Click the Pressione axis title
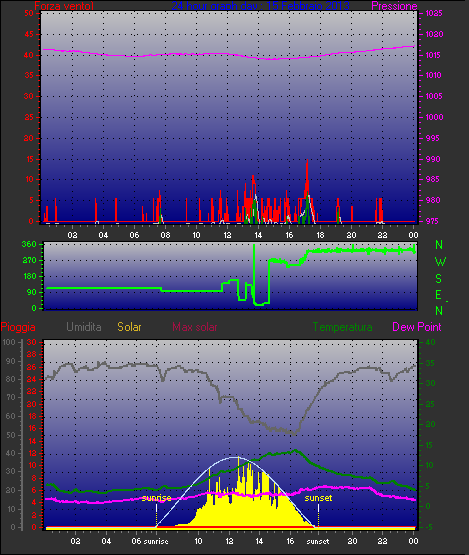This screenshot has width=469, height=555. [394, 6]
